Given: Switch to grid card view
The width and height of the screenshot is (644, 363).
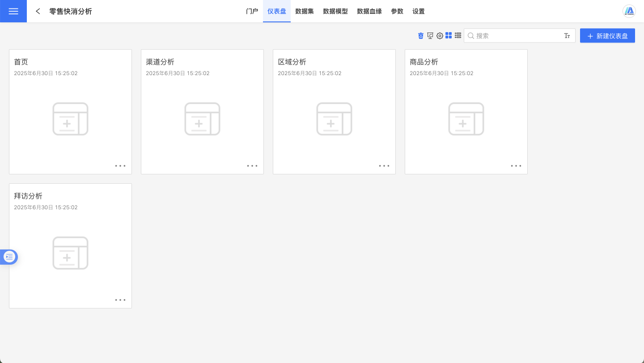Looking at the screenshot, I should pyautogui.click(x=449, y=35).
